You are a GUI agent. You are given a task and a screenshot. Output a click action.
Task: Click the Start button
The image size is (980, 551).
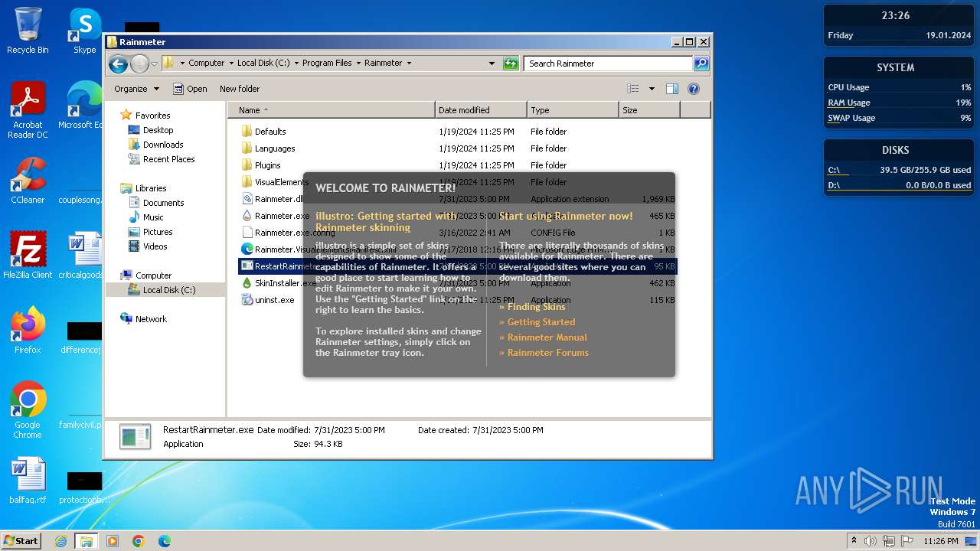[21, 541]
